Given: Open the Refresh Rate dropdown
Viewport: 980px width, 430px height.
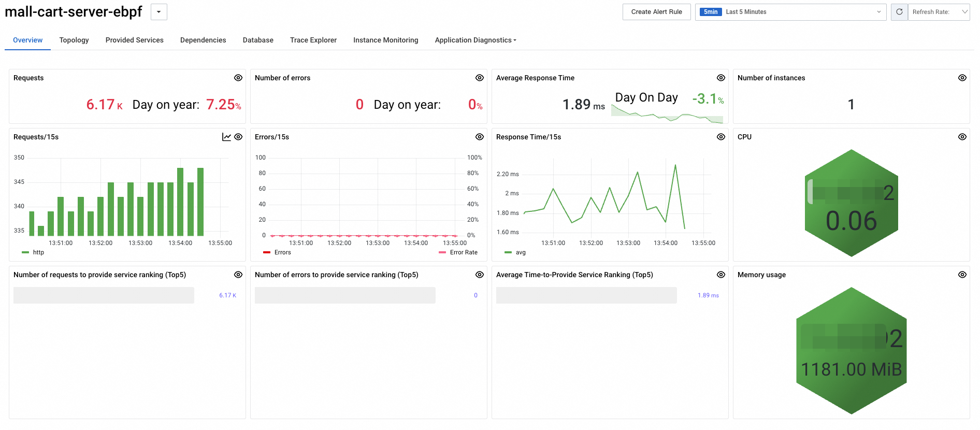Looking at the screenshot, I should 939,12.
